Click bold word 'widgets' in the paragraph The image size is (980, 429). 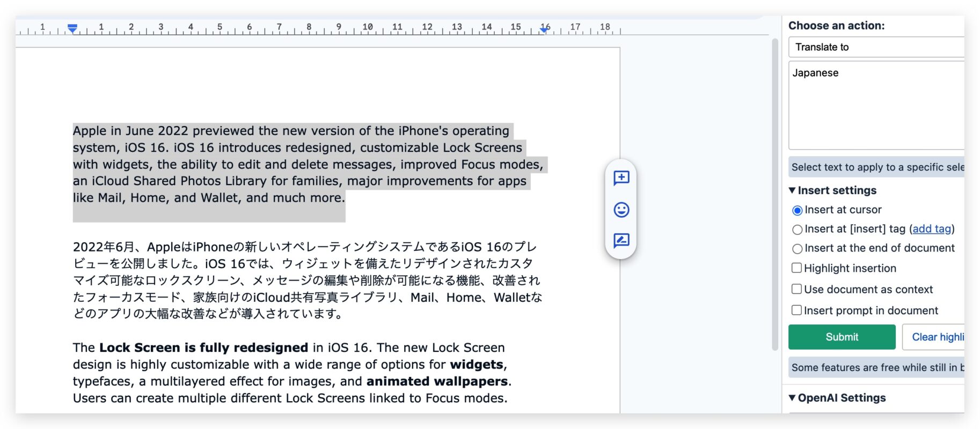click(x=477, y=365)
